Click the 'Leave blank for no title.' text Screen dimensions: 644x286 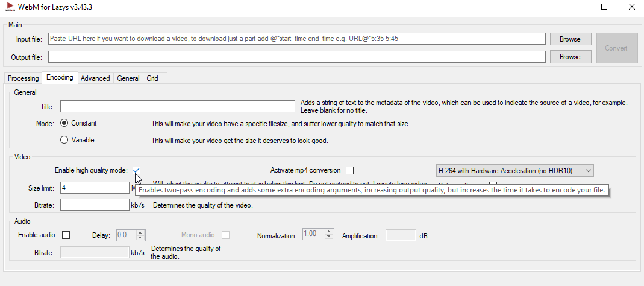(334, 110)
